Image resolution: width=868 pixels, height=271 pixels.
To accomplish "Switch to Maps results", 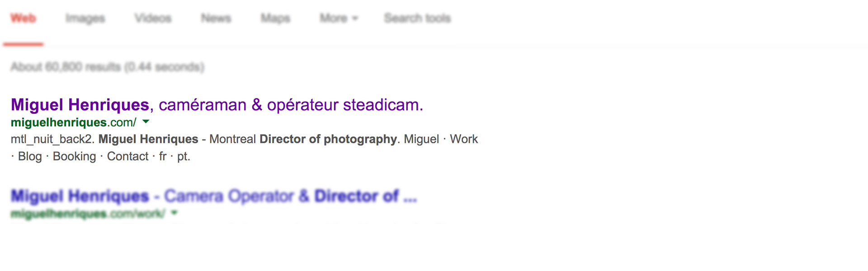I will (x=275, y=18).
